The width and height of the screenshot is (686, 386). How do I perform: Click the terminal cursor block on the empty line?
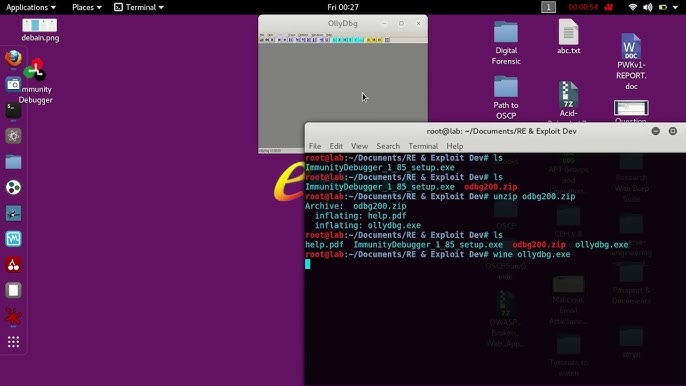click(308, 264)
